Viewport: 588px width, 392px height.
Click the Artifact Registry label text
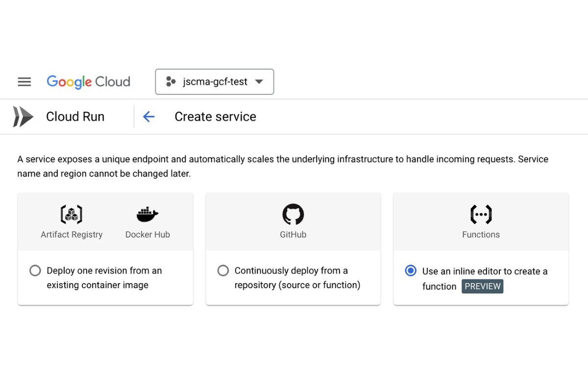71,234
